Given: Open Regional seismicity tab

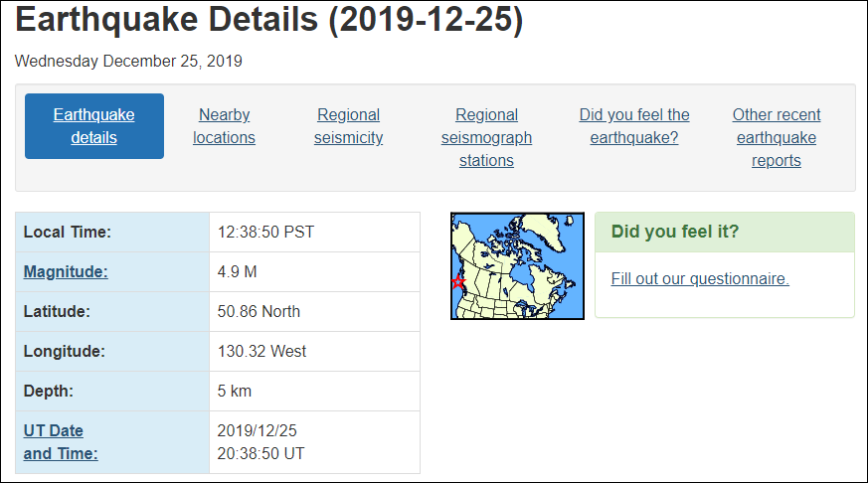Looking at the screenshot, I should (x=348, y=126).
